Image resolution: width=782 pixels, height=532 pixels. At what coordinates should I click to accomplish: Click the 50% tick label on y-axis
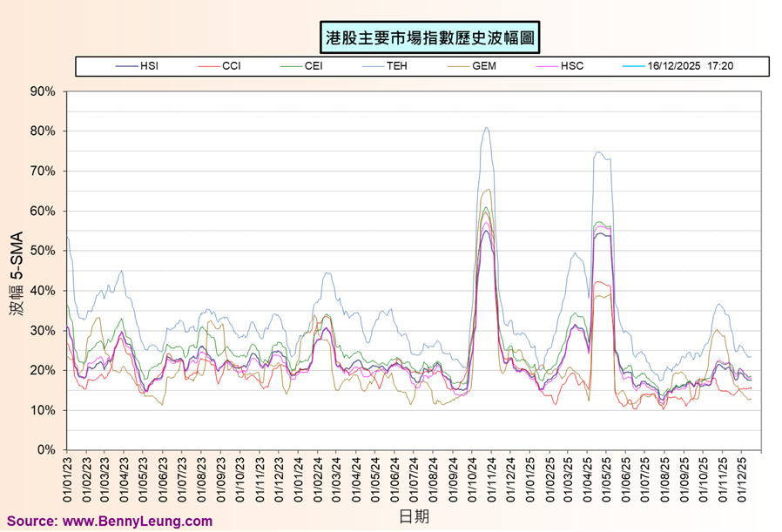tap(43, 251)
